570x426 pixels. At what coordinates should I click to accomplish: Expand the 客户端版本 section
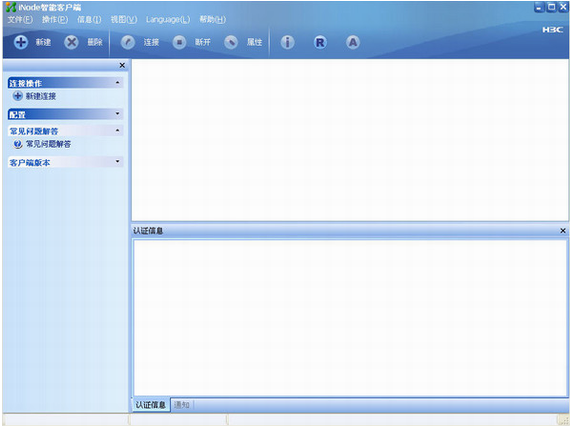[117, 161]
